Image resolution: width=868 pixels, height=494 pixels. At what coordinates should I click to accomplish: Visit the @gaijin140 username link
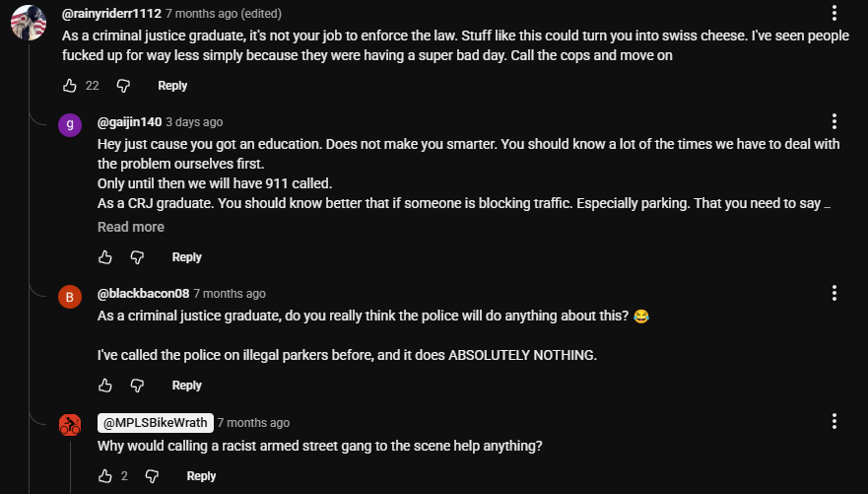point(129,122)
